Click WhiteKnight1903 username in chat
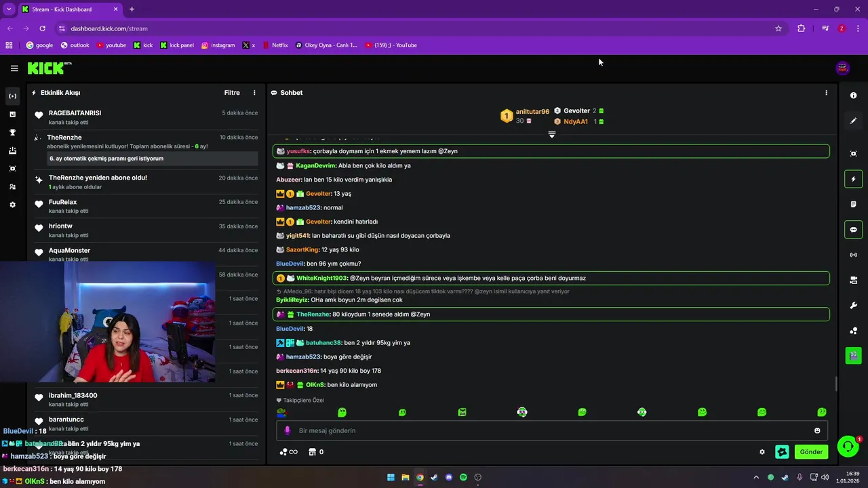 (321, 278)
